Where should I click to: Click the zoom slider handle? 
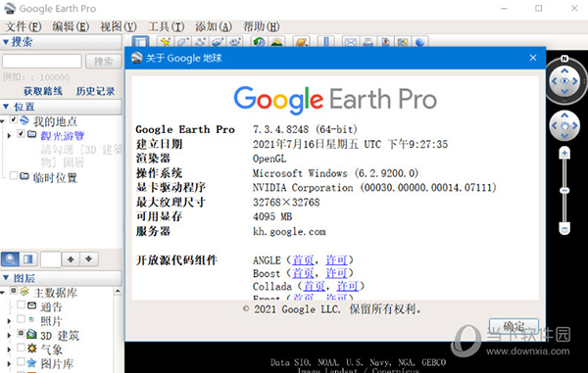(x=564, y=191)
